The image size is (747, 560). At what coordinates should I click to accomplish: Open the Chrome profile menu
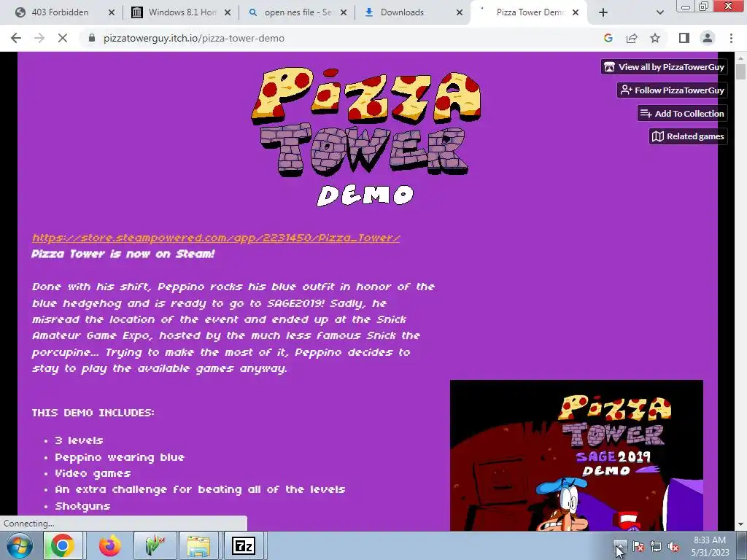pyautogui.click(x=708, y=38)
